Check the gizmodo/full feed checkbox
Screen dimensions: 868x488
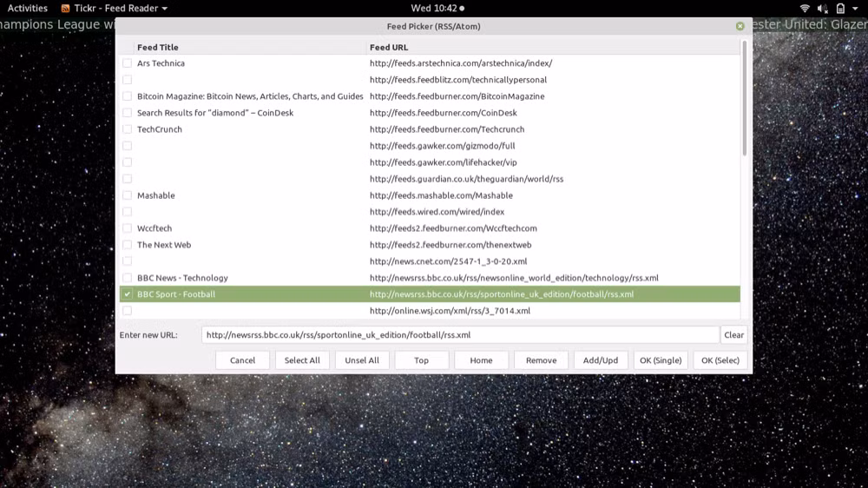[x=128, y=146]
